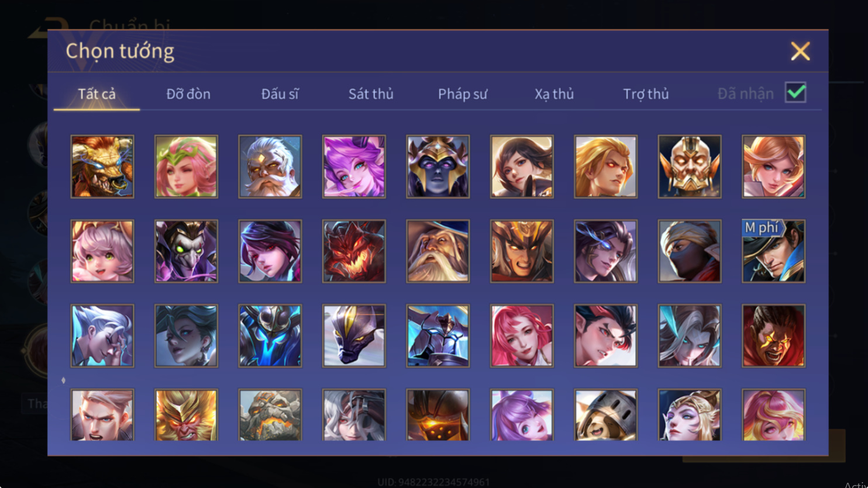Open the 'Sát thủ' tab

[371, 94]
